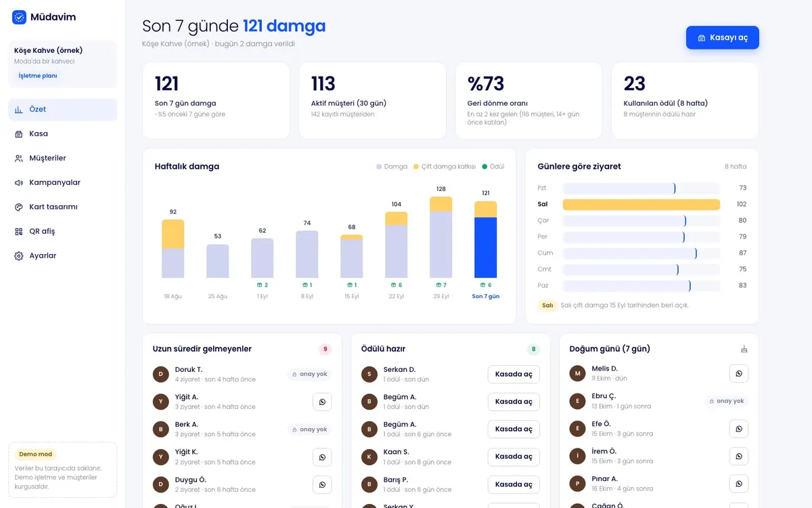Click the Son 7 gün damga stat card

[216, 101]
